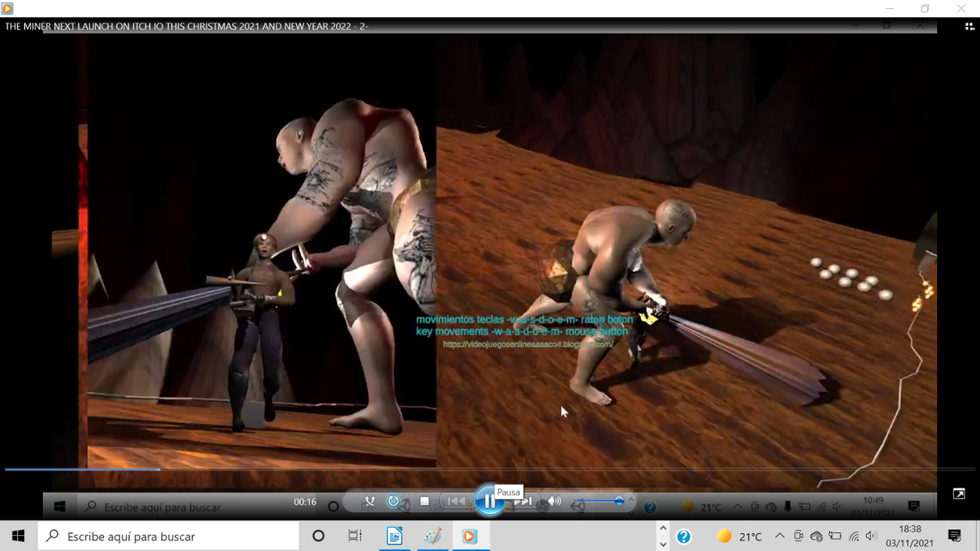
Task: Pause the video with the Pausa button
Action: pyautogui.click(x=490, y=499)
